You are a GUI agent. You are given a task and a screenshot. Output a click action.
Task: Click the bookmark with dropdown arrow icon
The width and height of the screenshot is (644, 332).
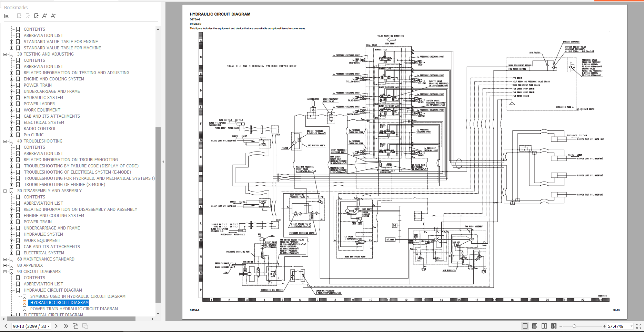(x=36, y=16)
